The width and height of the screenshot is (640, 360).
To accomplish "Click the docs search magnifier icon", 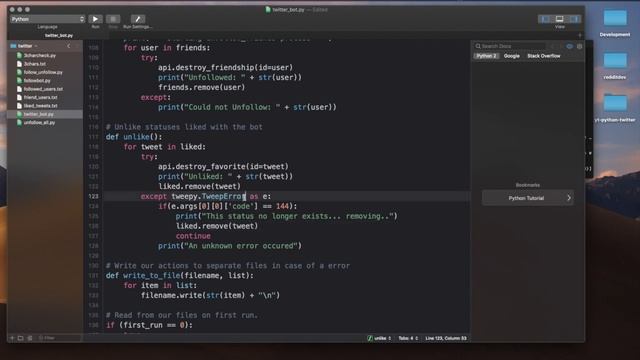I will tap(478, 47).
